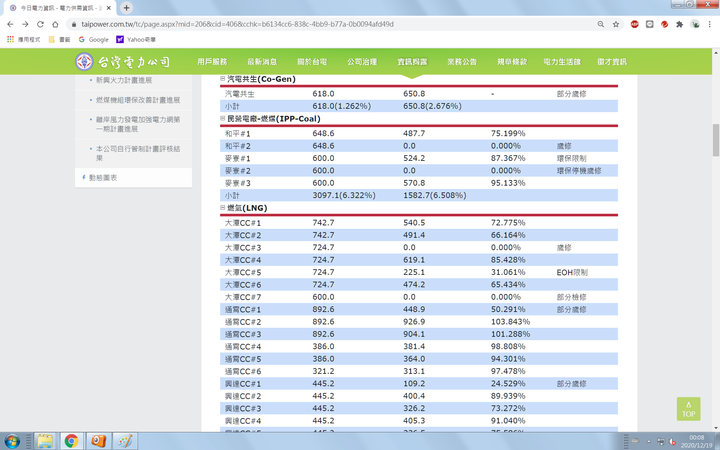Select the 環保停機歲修 note for 麥寮#2
This screenshot has width=720, height=450.
[x=579, y=171]
